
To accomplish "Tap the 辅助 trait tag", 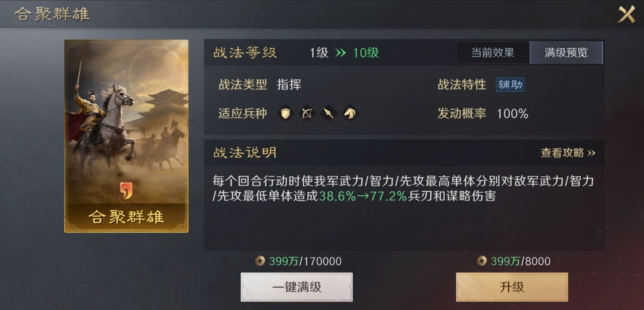I will tap(510, 85).
